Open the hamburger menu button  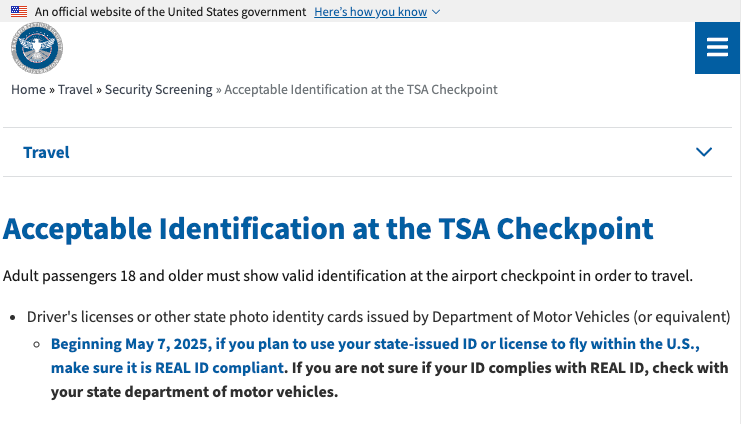pos(717,48)
